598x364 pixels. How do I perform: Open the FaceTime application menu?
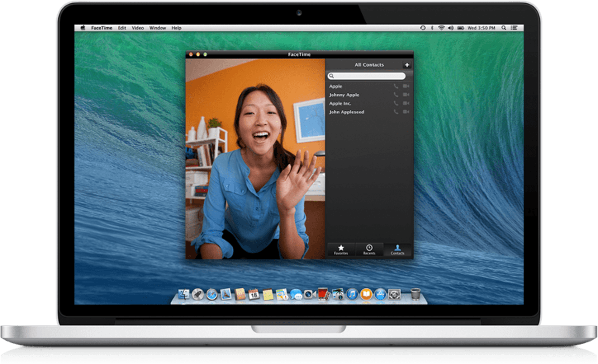click(x=102, y=28)
